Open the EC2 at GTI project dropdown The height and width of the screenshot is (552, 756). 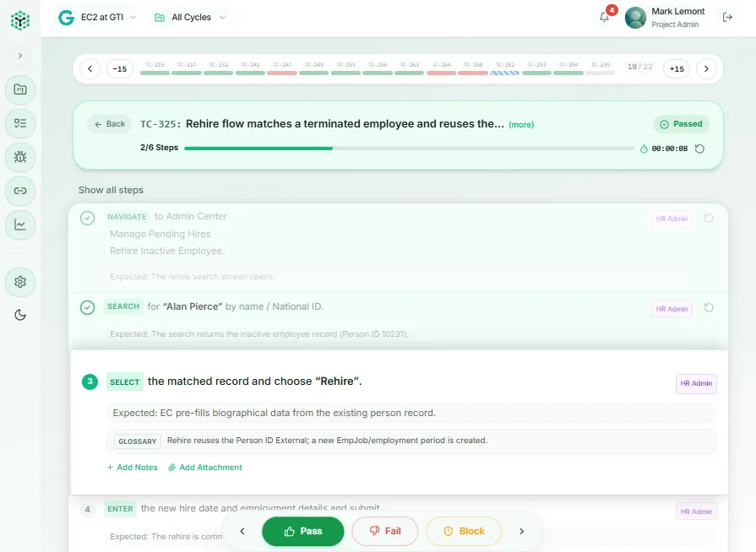click(97, 18)
